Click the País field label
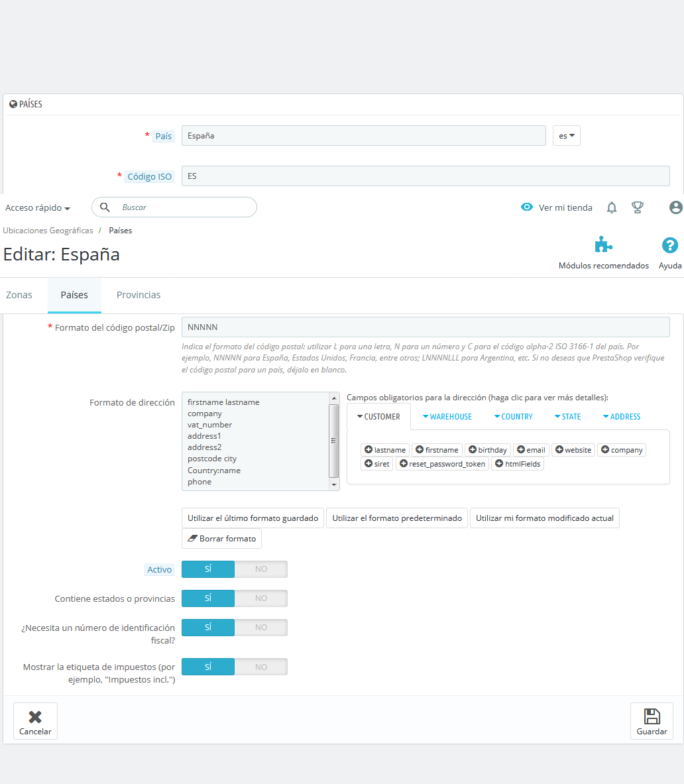Viewport: 684px width, 784px height. tap(164, 136)
